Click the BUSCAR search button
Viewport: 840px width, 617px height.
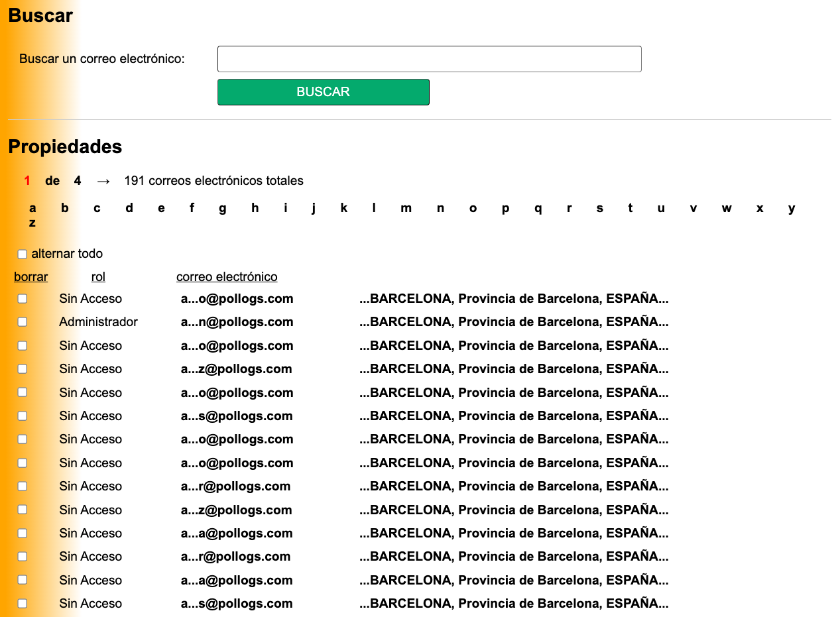323,91
